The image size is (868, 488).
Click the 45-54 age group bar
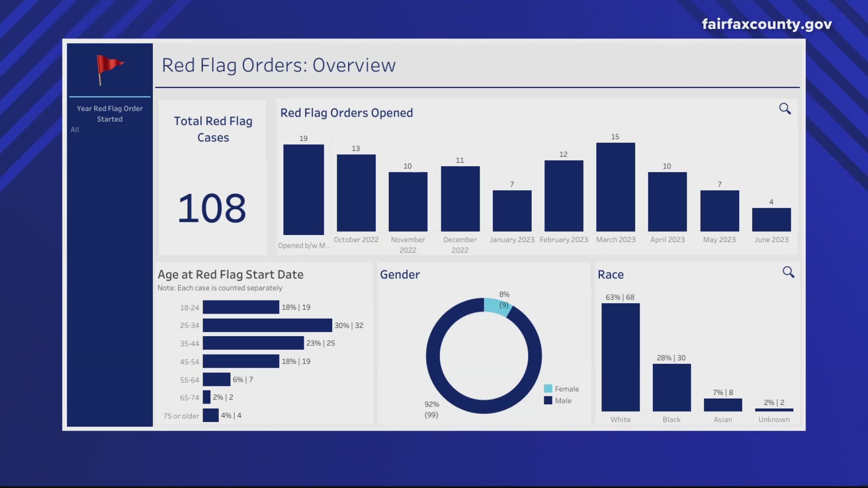[241, 361]
